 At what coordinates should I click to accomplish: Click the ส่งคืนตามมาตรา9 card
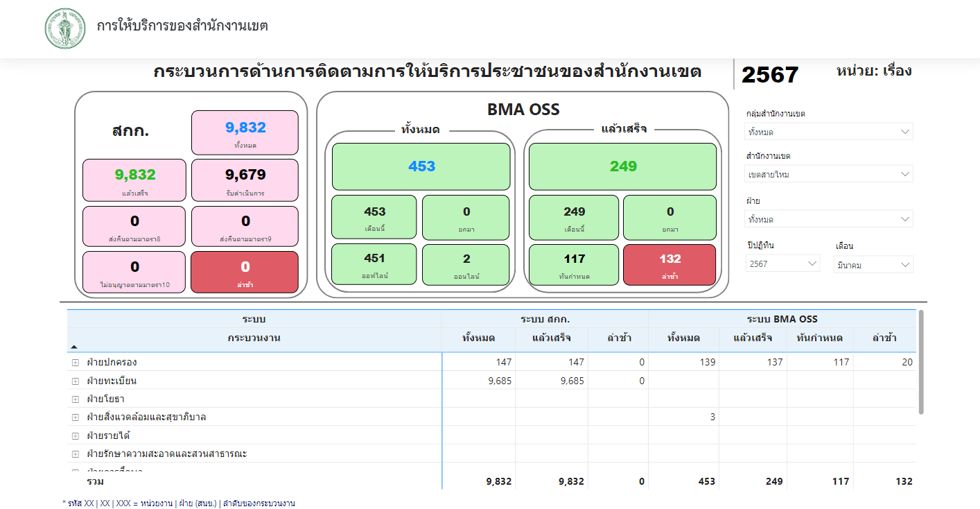pos(245,226)
